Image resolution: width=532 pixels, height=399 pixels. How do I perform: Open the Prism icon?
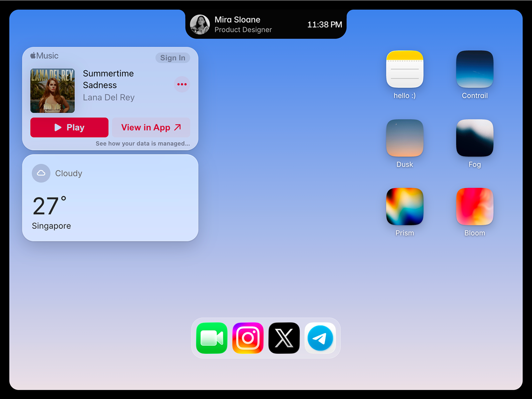405,206
